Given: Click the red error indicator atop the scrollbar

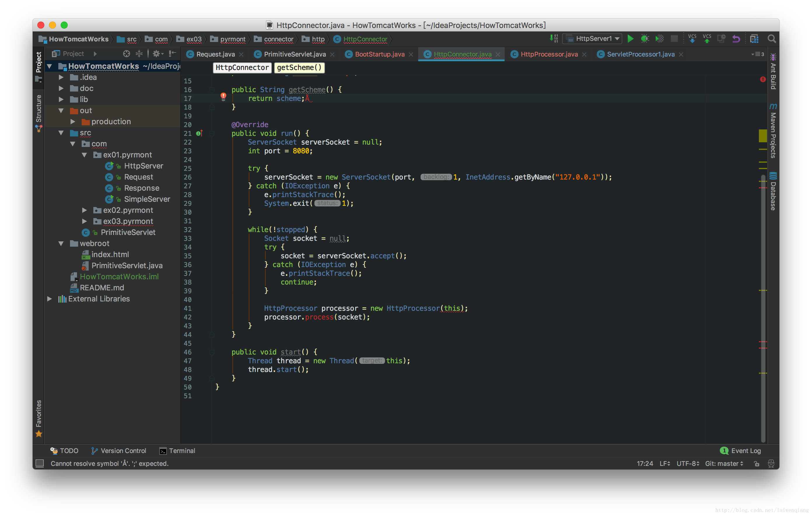Looking at the screenshot, I should coord(763,79).
